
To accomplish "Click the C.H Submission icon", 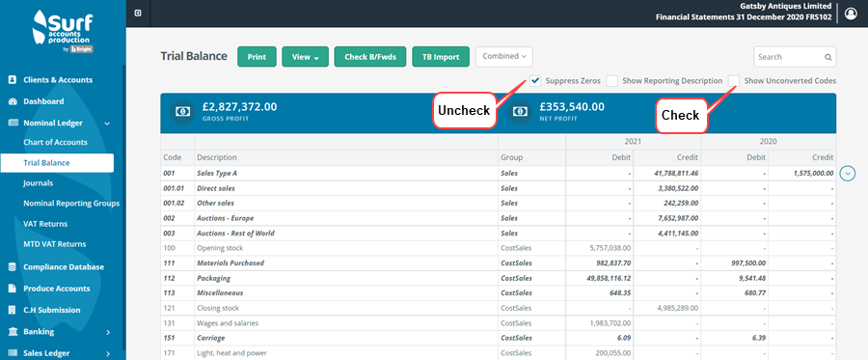I will 13,310.
